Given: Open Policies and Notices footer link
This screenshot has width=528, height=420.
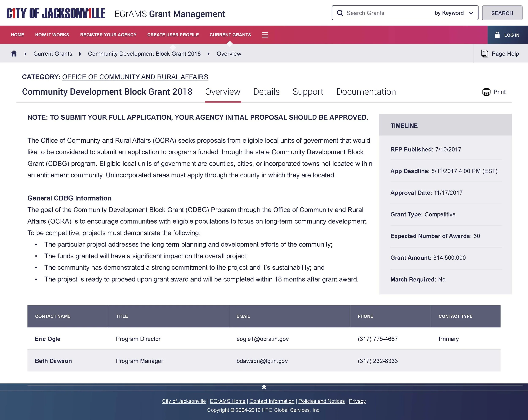Looking at the screenshot, I should (x=321, y=401).
